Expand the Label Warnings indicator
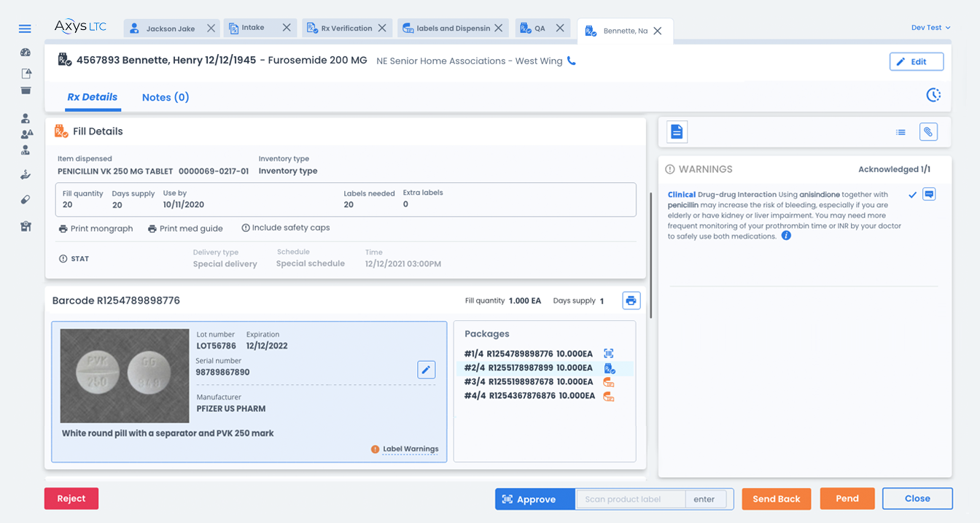 (405, 449)
